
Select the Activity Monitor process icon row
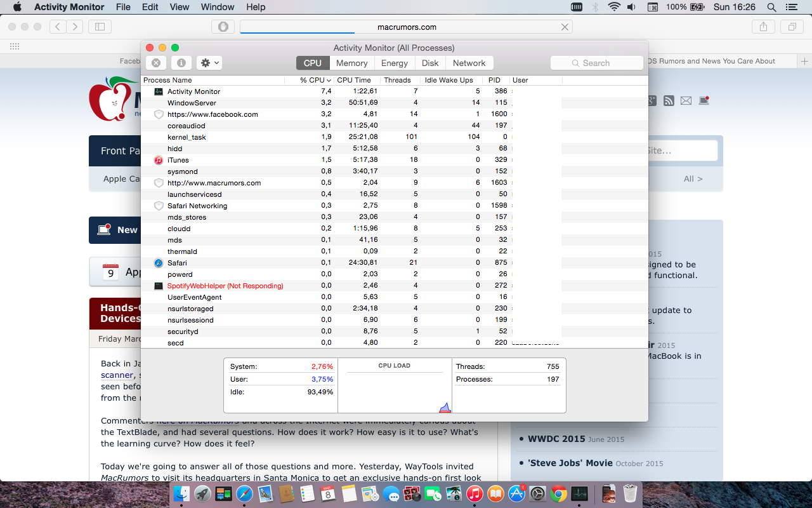click(159, 91)
